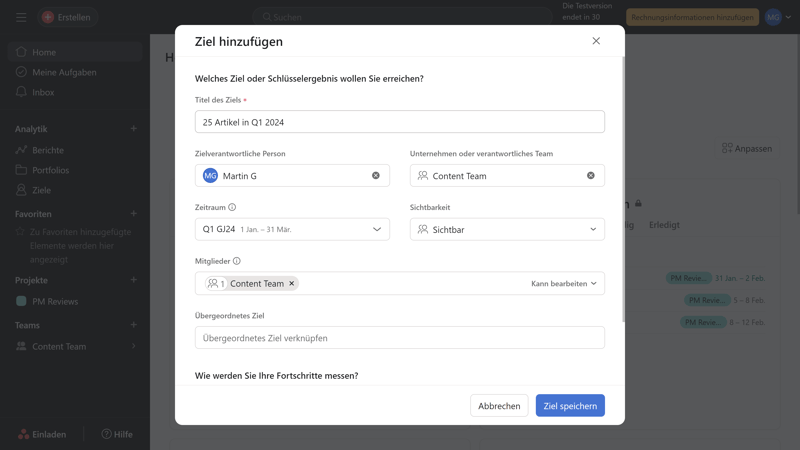Click PM Revie... tag dated 8 – 12 Feb.

(703, 322)
